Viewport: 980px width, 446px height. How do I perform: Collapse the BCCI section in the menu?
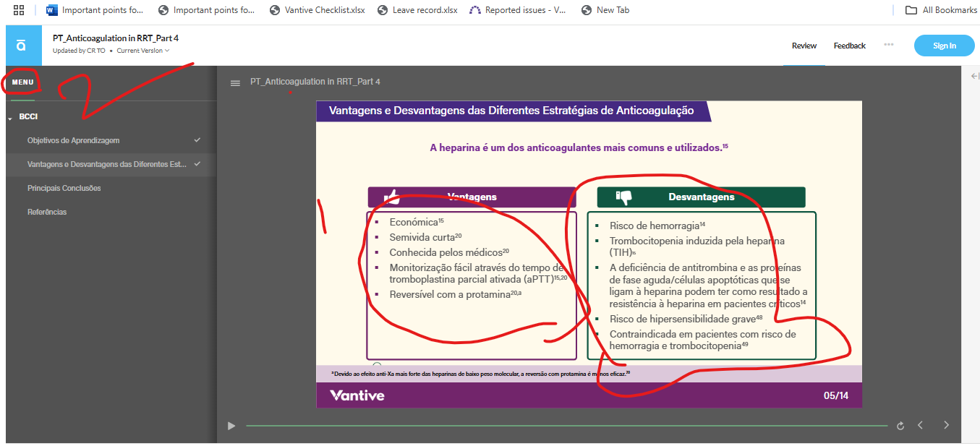(10, 117)
